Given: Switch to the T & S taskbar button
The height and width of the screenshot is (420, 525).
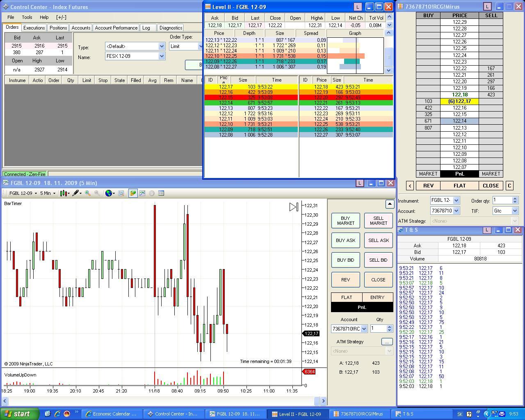Looking at the screenshot, I should (421, 414).
